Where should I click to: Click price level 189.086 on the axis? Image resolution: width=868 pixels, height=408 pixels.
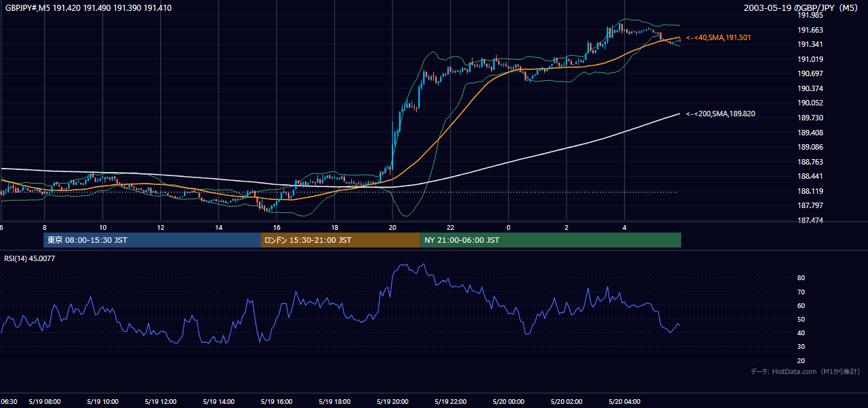[x=810, y=147]
